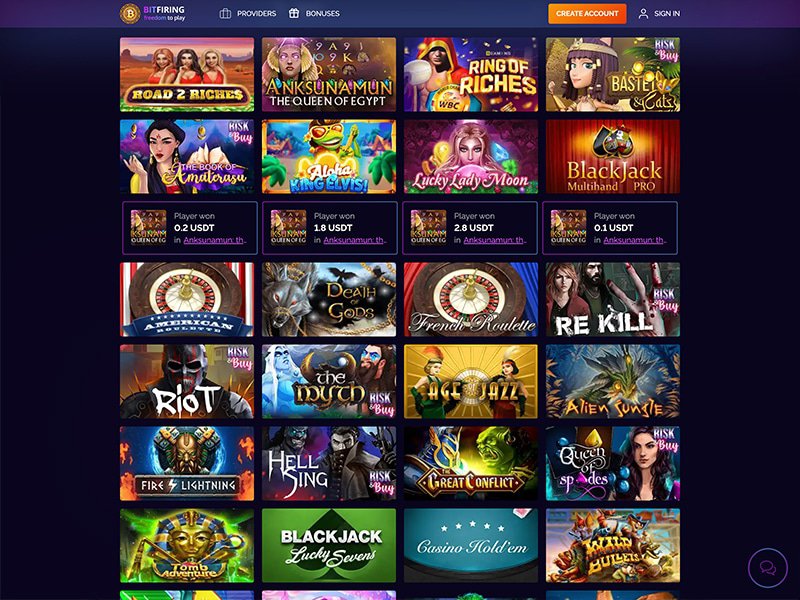This screenshot has width=800, height=600.
Task: Select the Age of Jazz game
Action: [470, 382]
